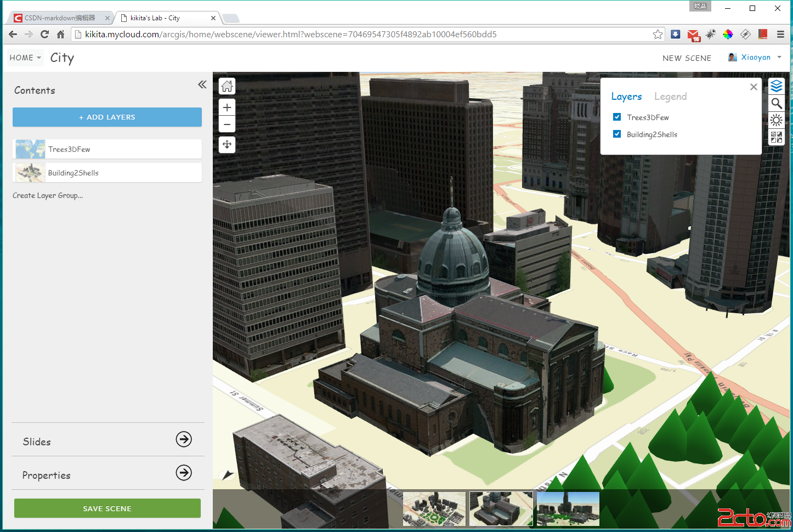Click the NEW SCENE link
This screenshot has width=793, height=532.
687,58
